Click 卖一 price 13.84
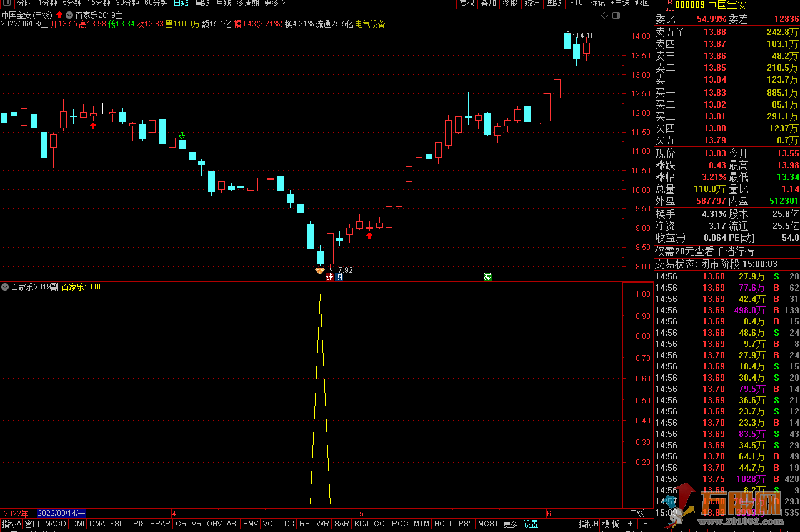The height and width of the screenshot is (532, 800). [715, 79]
